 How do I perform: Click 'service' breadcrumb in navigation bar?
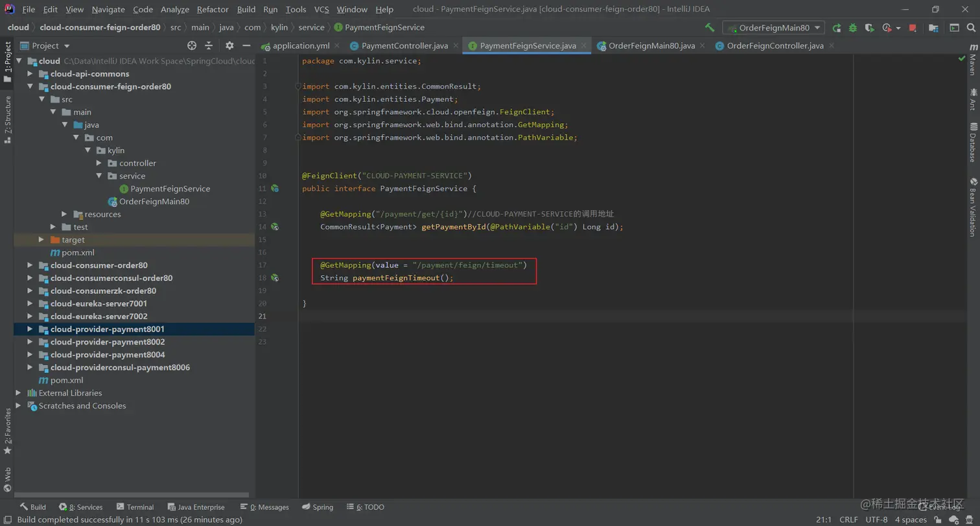(x=311, y=27)
